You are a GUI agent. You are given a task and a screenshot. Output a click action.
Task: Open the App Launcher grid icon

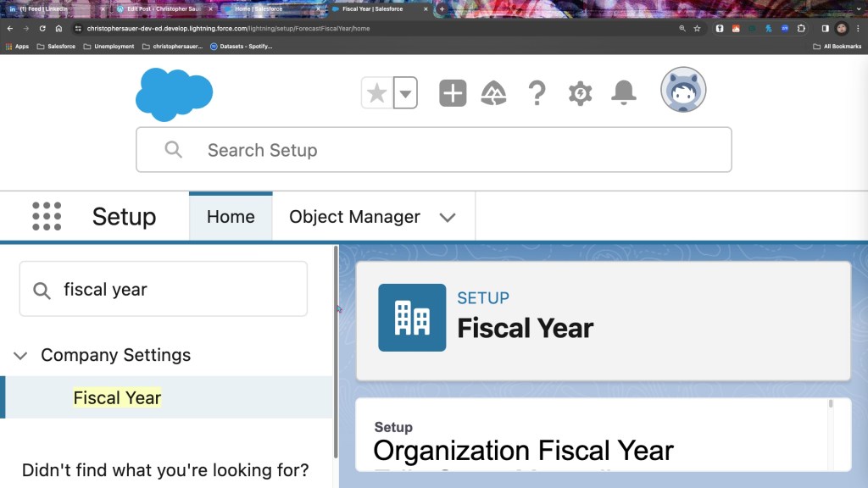[47, 217]
